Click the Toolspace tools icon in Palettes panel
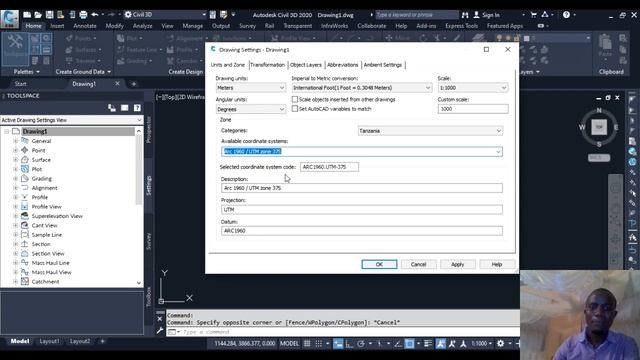Viewport: 640px width, 360px height. 16,49
